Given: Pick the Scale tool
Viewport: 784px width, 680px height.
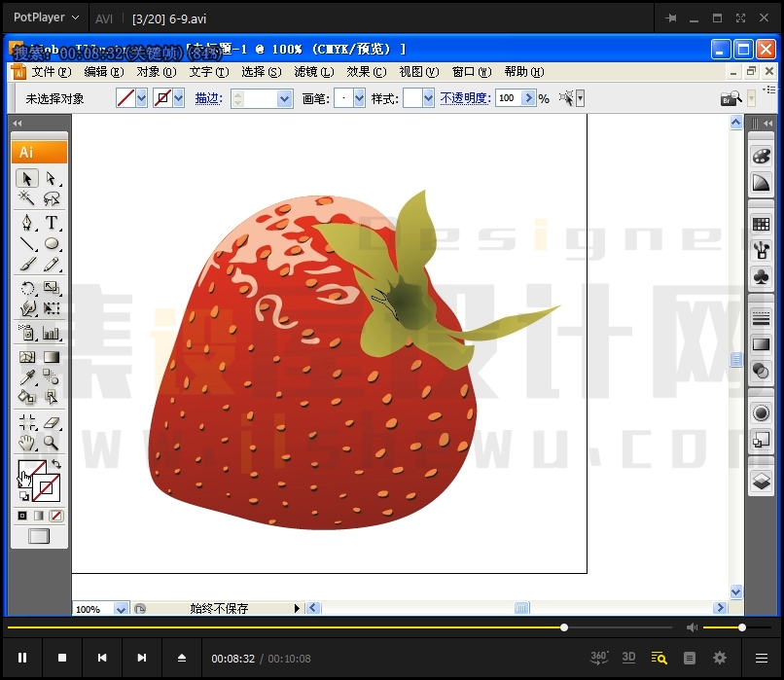Looking at the screenshot, I should pyautogui.click(x=51, y=288).
